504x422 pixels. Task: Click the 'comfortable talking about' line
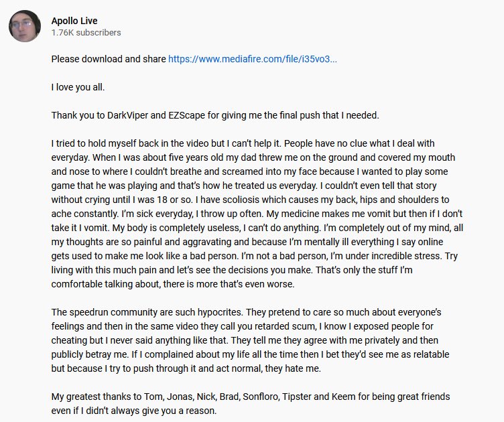[106, 284]
